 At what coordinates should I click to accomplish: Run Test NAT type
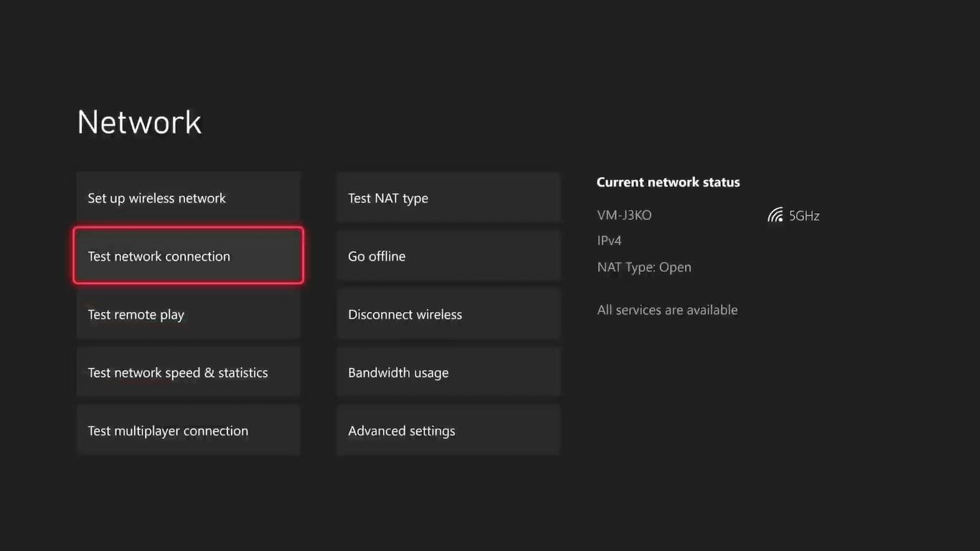pos(448,197)
